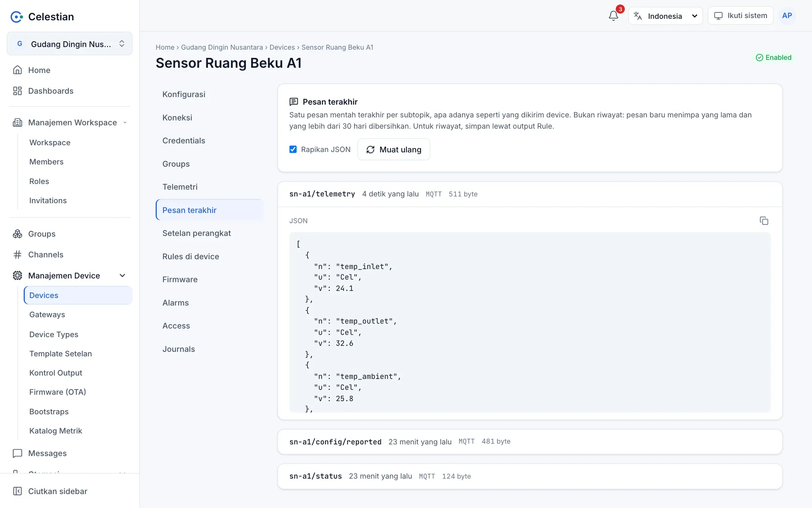
Task: Switch to the Credentials tab
Action: 209,141
